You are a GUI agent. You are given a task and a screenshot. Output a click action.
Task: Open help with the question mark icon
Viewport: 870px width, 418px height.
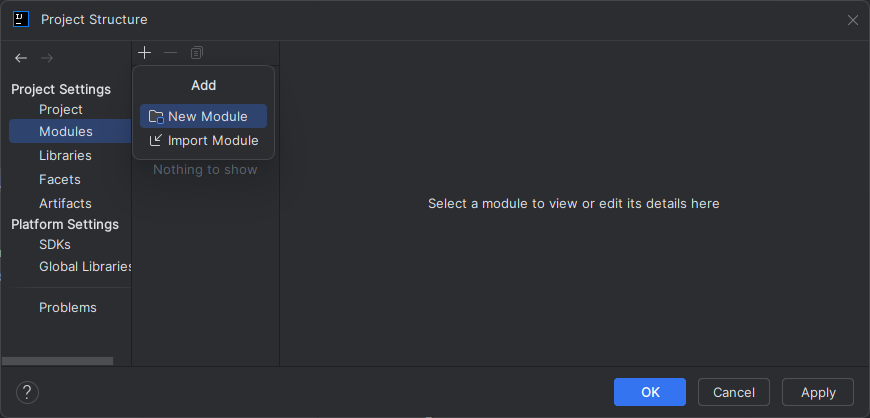(x=27, y=392)
